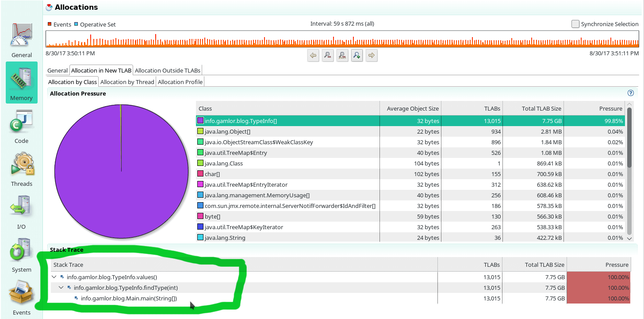The width and height of the screenshot is (644, 319).
Task: Sort stack trace table by TLABs header
Action: (x=470, y=265)
